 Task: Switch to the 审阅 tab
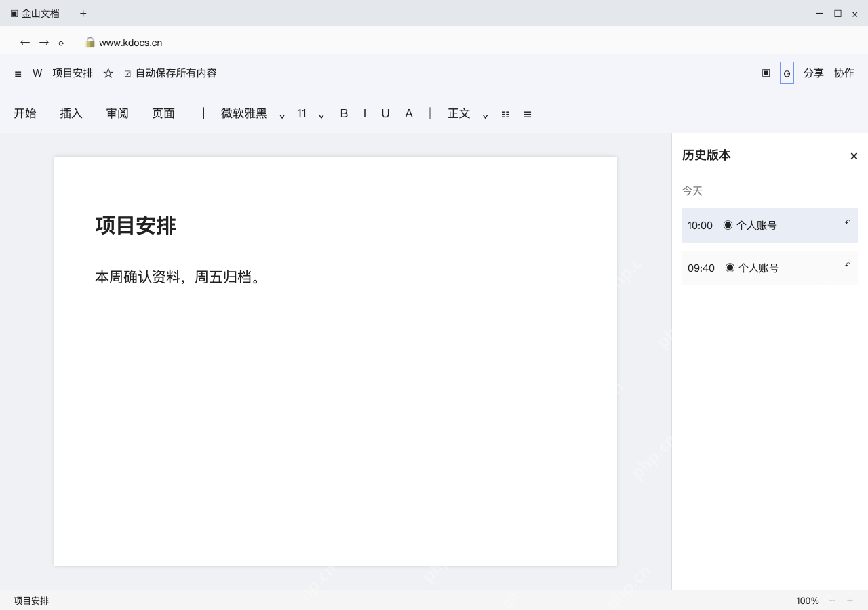click(117, 113)
